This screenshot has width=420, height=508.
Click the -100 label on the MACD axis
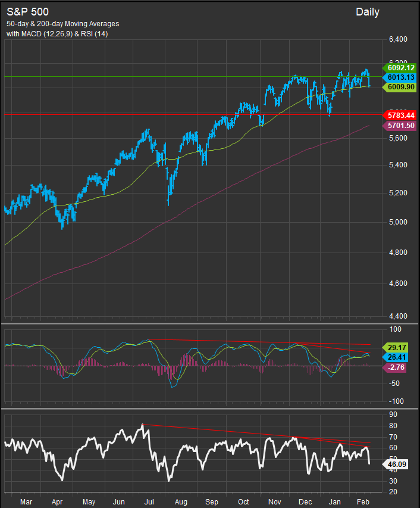pos(396,401)
